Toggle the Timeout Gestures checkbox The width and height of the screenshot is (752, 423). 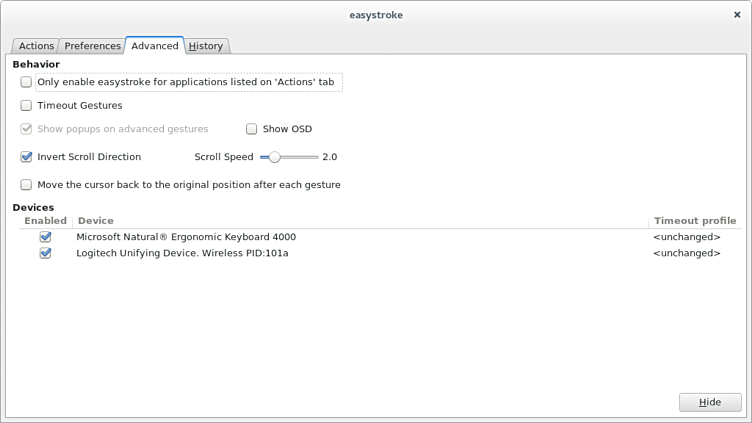coord(27,106)
